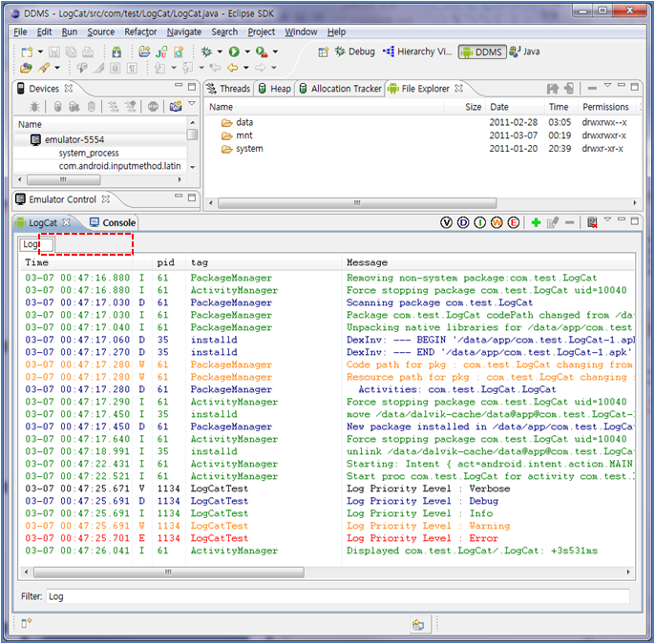Image resolution: width=655 pixels, height=644 pixels.
Task: Open the Devices panel view menu arrow
Action: pyautogui.click(x=192, y=105)
